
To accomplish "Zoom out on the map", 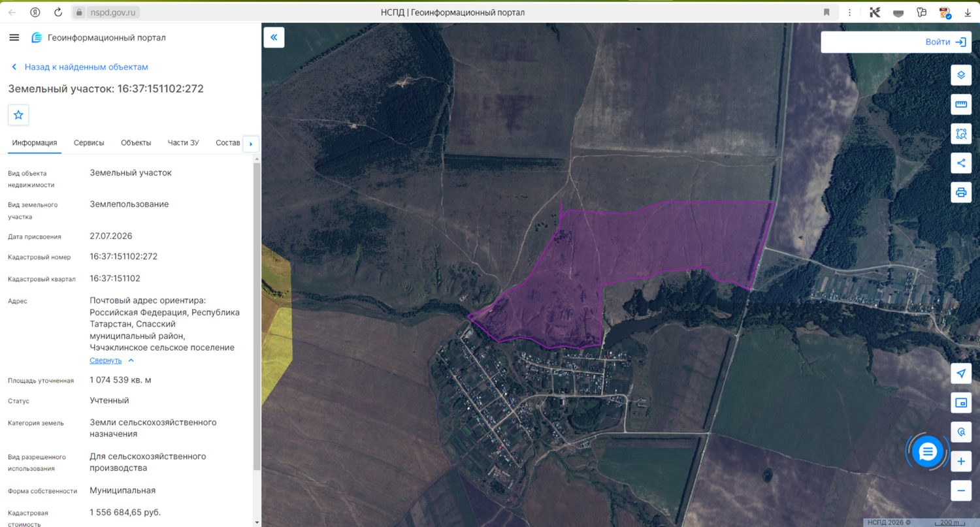I will click(x=961, y=490).
